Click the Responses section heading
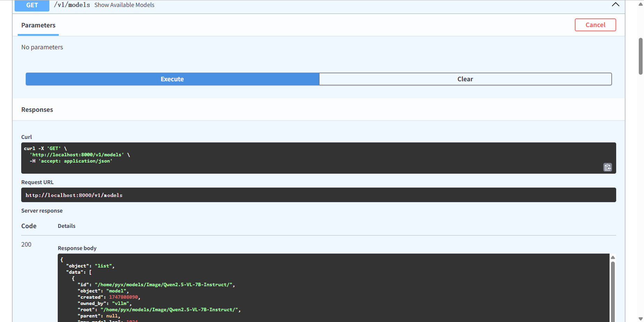The width and height of the screenshot is (644, 322). point(37,110)
